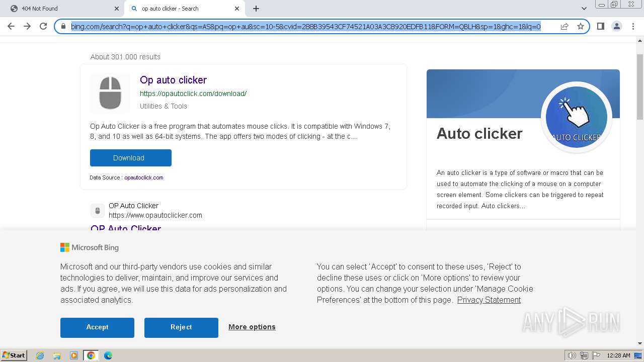Open Chrome profile avatar menu
This screenshot has height=362, width=644.
click(616, 26)
